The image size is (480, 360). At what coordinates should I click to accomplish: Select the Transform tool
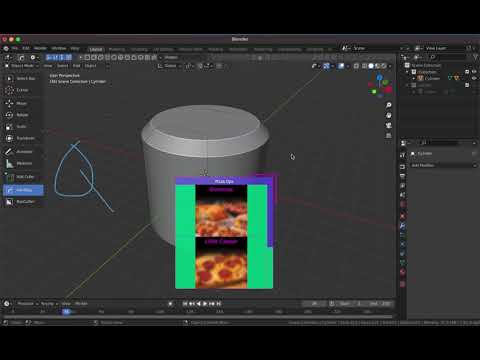point(21,138)
